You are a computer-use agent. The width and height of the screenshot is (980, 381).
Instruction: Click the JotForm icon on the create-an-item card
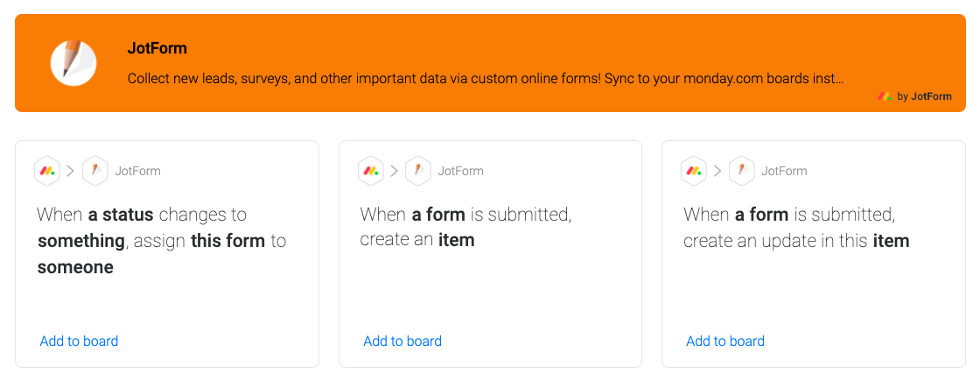[418, 171]
